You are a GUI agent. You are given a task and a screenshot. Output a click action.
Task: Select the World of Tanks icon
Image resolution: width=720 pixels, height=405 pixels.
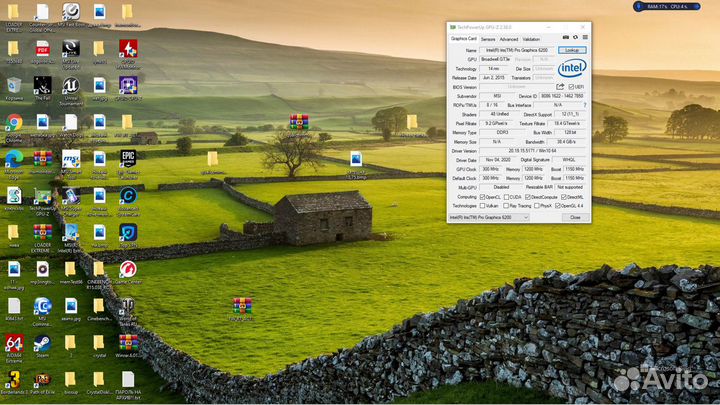pyautogui.click(x=128, y=306)
